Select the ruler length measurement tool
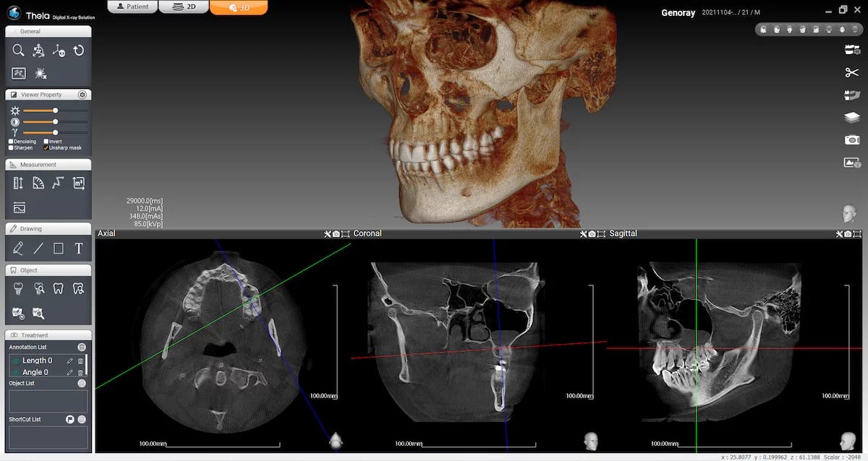 coord(18,184)
